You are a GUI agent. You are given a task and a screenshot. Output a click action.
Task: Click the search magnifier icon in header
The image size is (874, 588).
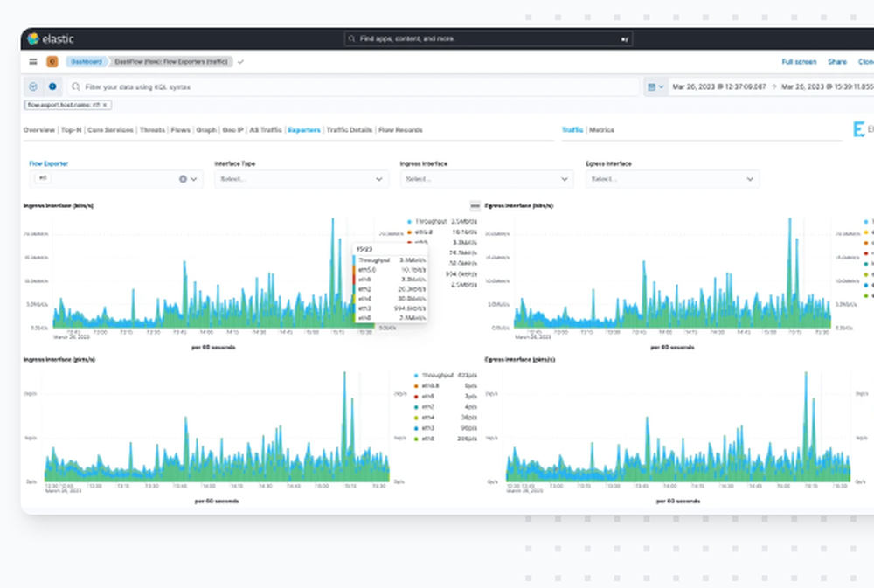(351, 38)
